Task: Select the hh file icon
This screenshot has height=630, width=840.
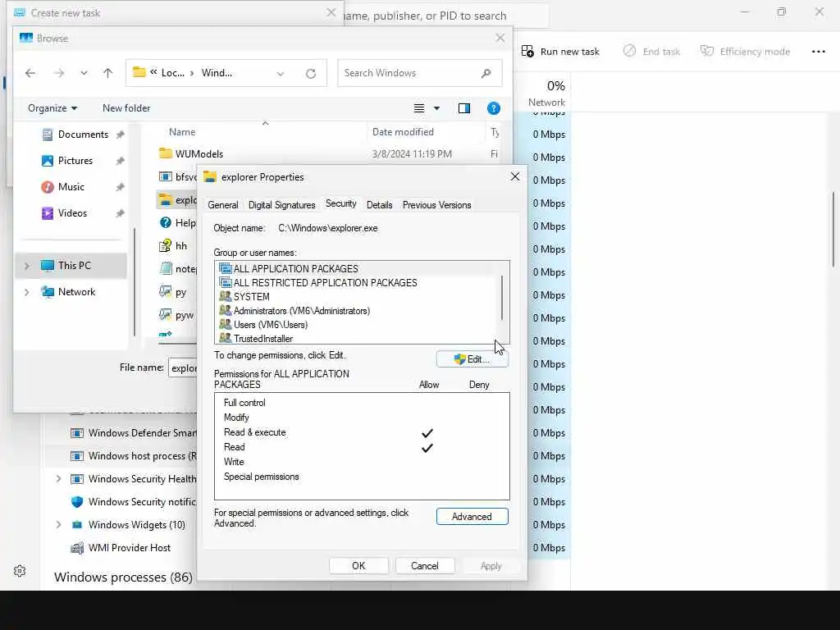Action: (165, 246)
